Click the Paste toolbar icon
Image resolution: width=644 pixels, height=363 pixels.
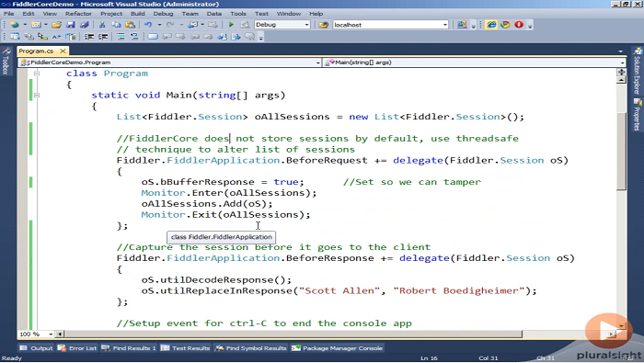click(131, 25)
